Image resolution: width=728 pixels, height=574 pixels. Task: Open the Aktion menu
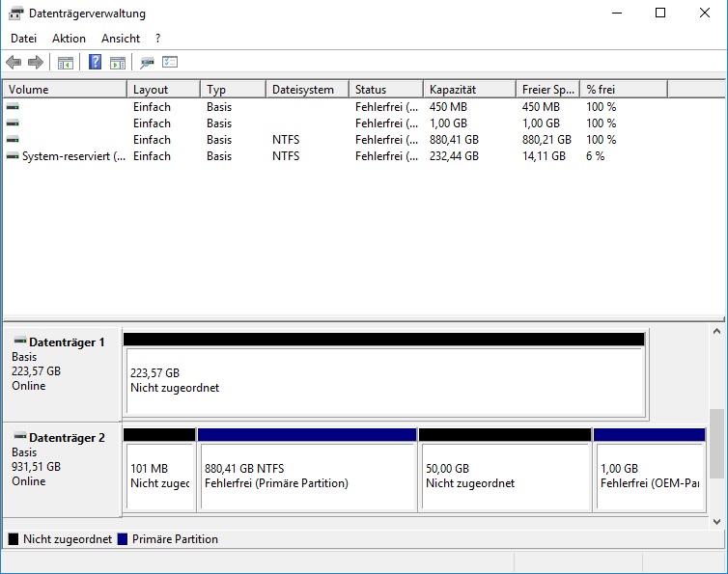69,39
